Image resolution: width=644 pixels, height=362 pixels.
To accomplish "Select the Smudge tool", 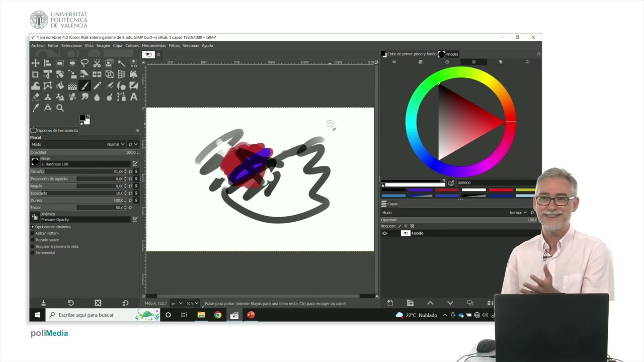I will click(x=85, y=97).
